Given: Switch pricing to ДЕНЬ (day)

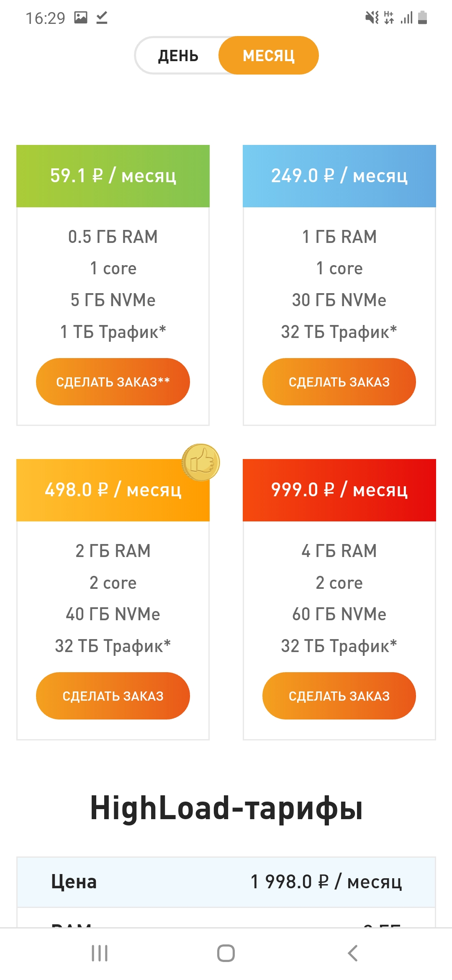Looking at the screenshot, I should pos(178,56).
